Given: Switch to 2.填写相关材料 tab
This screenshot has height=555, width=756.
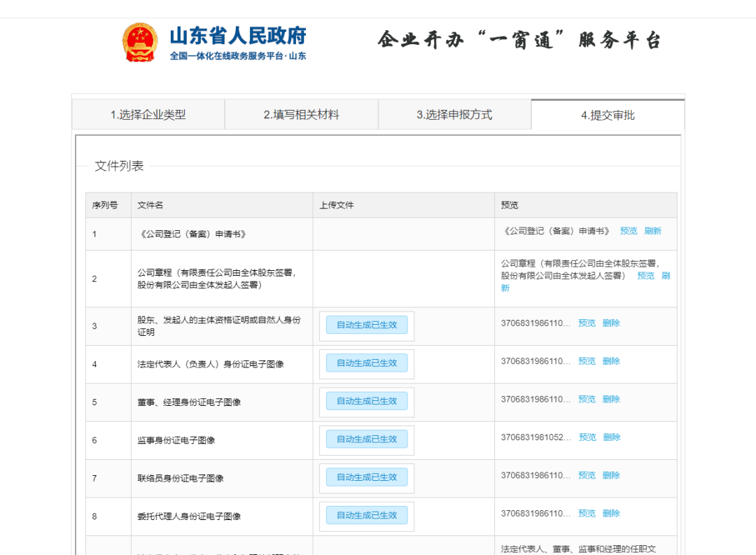Looking at the screenshot, I should 301,115.
